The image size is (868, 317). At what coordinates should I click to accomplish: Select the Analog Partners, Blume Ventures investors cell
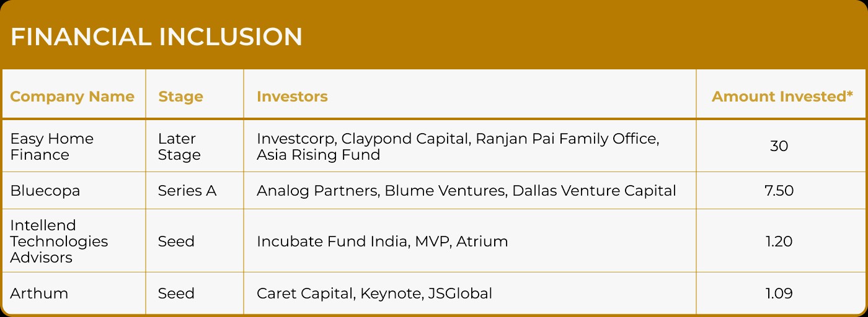(x=466, y=191)
